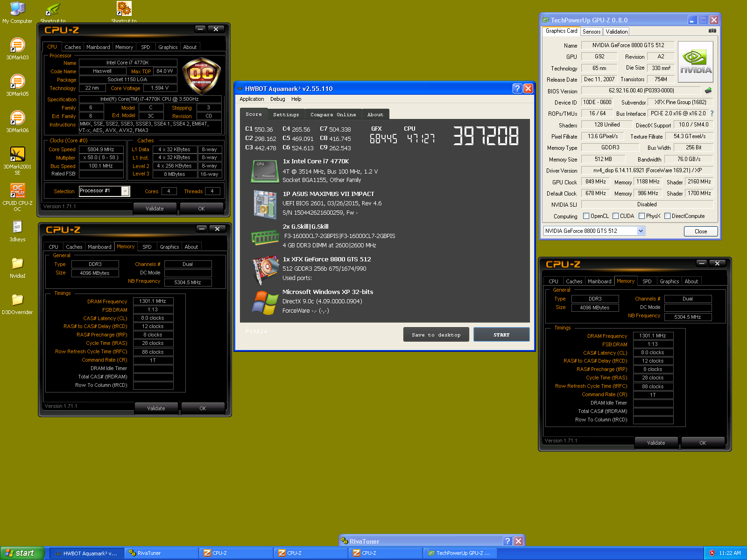
Task: Expand the Processor #1 selection dropdown
Action: [x=125, y=191]
